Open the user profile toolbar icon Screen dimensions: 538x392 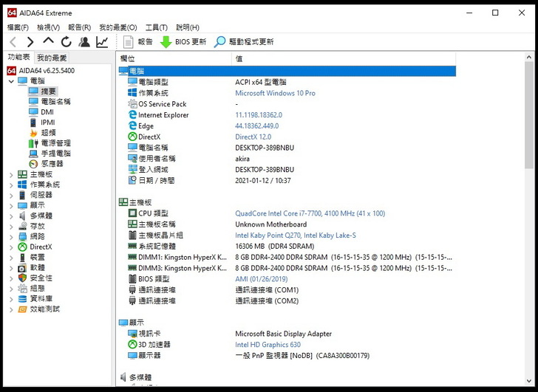click(84, 42)
